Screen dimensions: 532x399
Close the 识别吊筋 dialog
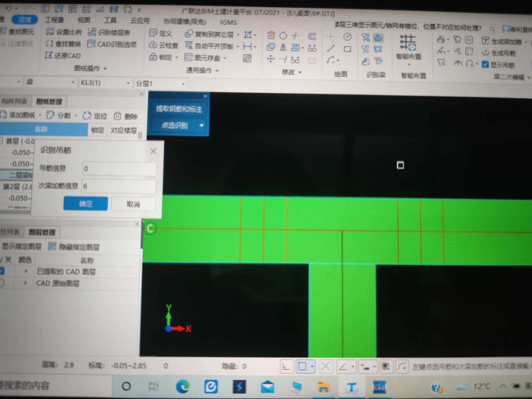click(x=153, y=151)
